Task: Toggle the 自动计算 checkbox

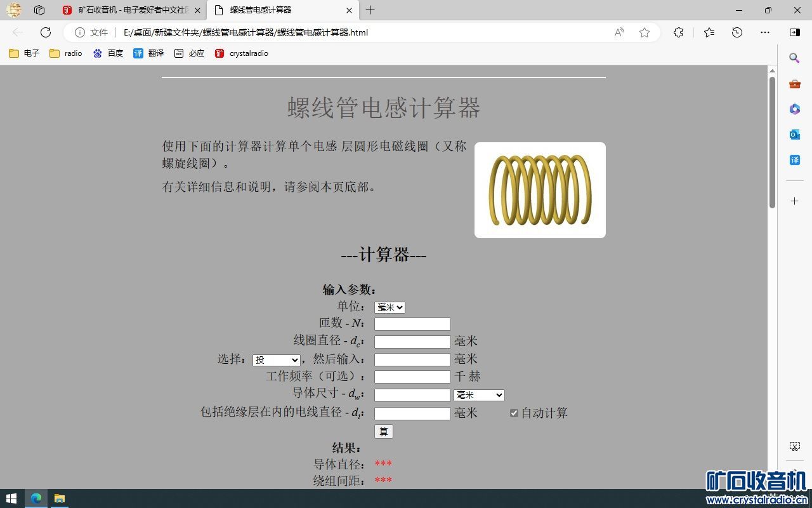Action: click(514, 413)
